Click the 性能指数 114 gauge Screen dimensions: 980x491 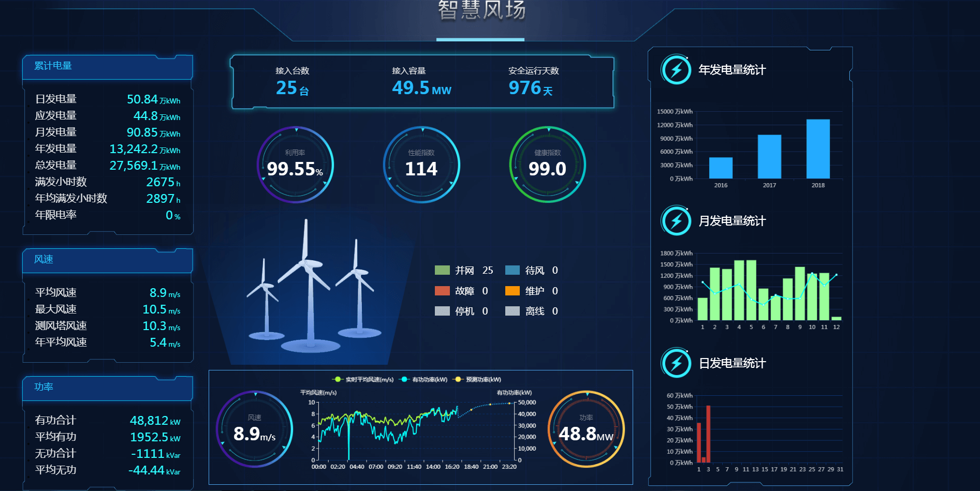(421, 165)
